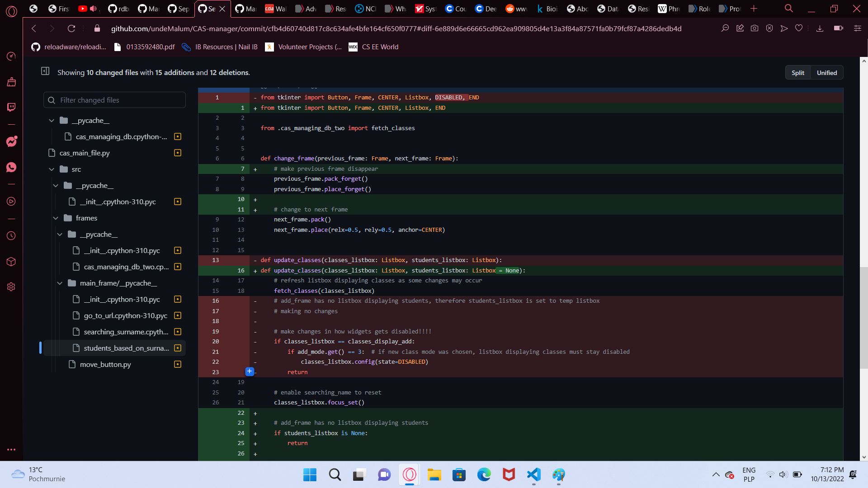
Task: Click the site lock security icon
Action: (97, 28)
